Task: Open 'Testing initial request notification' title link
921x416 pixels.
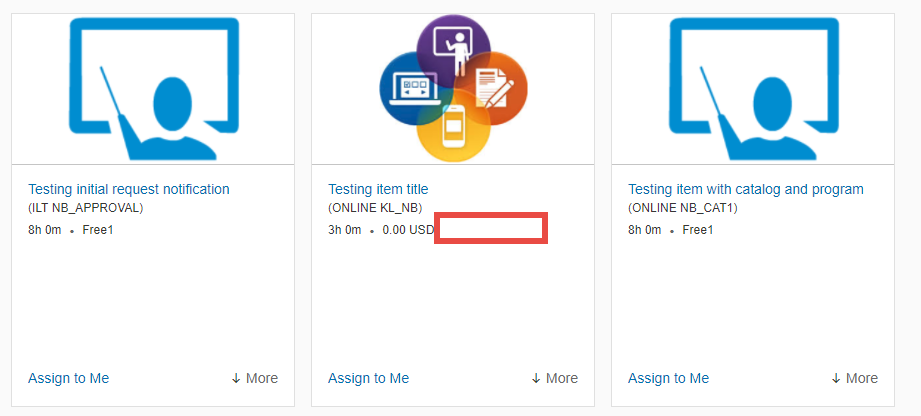Action: [x=129, y=189]
